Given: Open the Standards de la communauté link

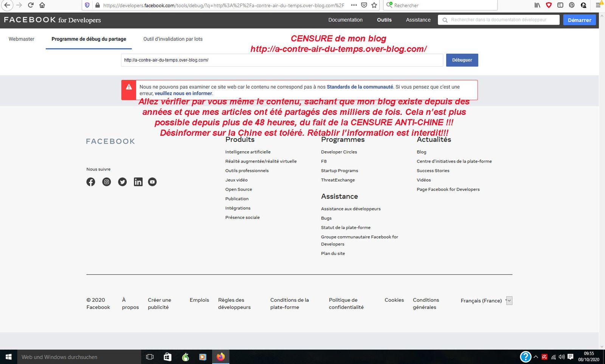Looking at the screenshot, I should (360, 87).
